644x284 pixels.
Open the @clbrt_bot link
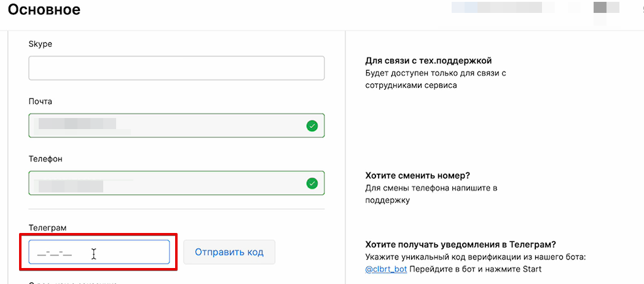386,269
